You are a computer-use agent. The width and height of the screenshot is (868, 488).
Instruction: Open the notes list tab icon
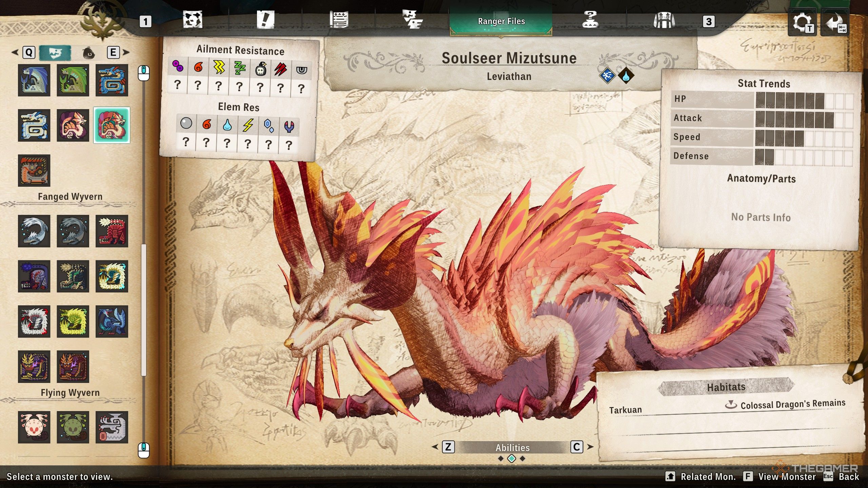coord(338,20)
